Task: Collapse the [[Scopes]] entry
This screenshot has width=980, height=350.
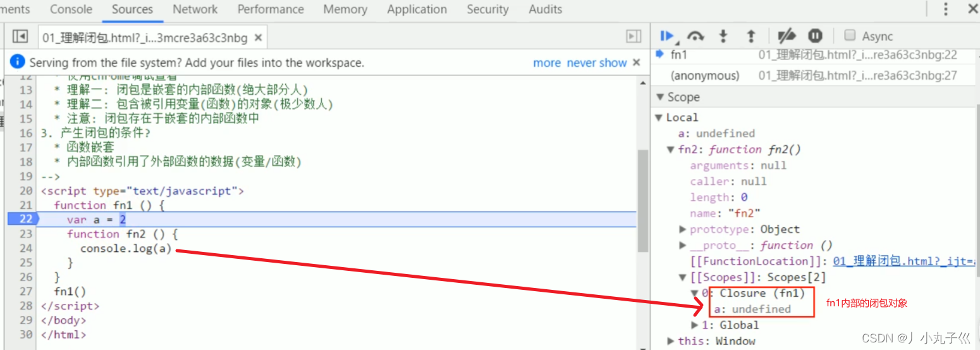Action: point(683,277)
